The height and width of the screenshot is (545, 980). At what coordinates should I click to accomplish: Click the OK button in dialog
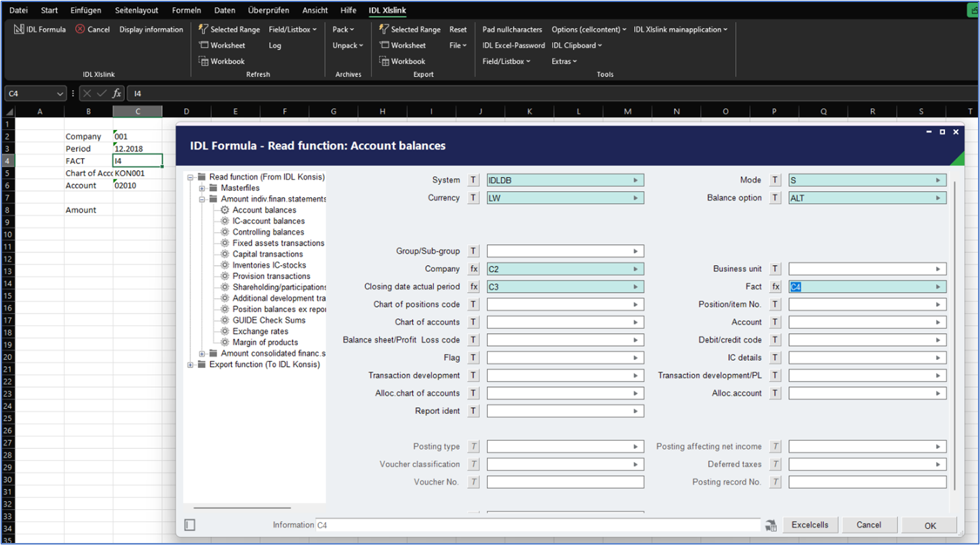coord(930,525)
